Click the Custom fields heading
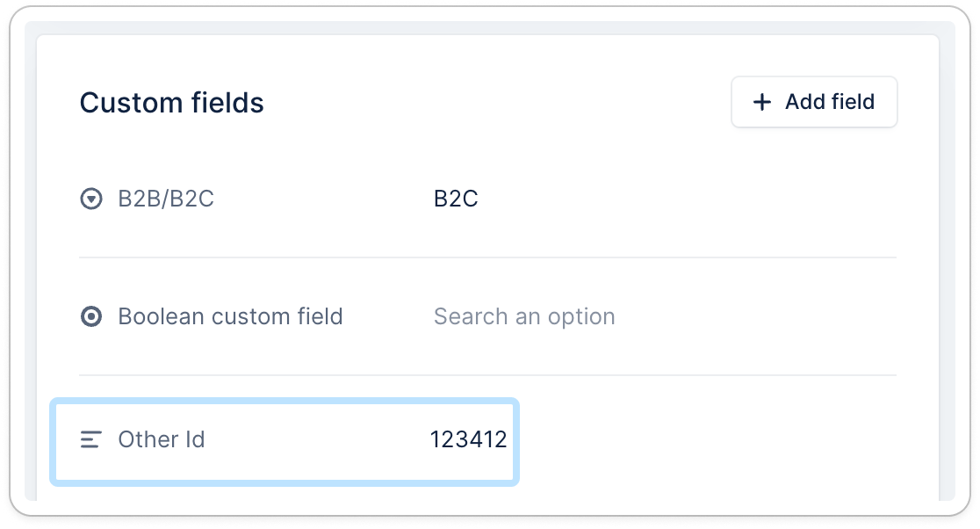 (172, 103)
